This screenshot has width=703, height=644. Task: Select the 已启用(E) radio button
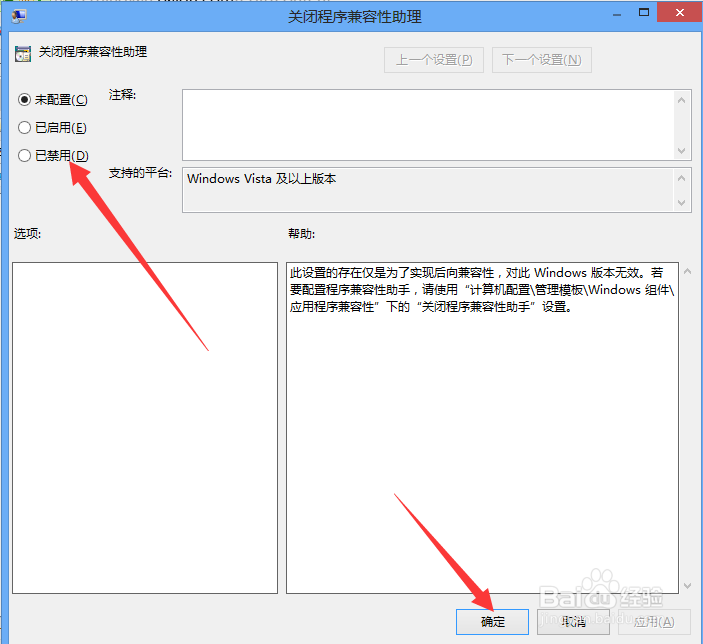(x=24, y=128)
